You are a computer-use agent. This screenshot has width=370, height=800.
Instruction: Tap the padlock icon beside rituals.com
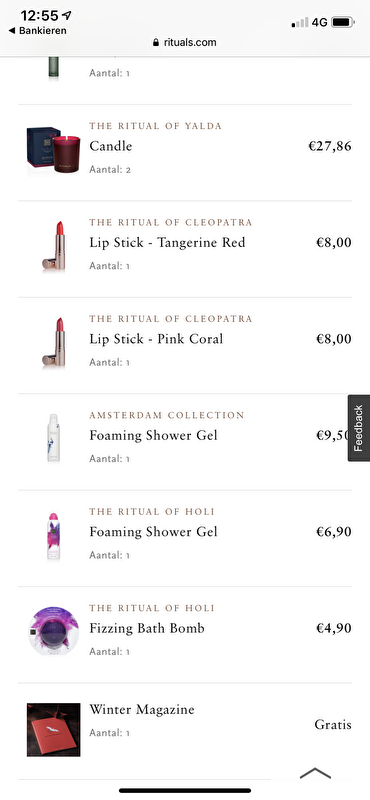[x=156, y=43]
